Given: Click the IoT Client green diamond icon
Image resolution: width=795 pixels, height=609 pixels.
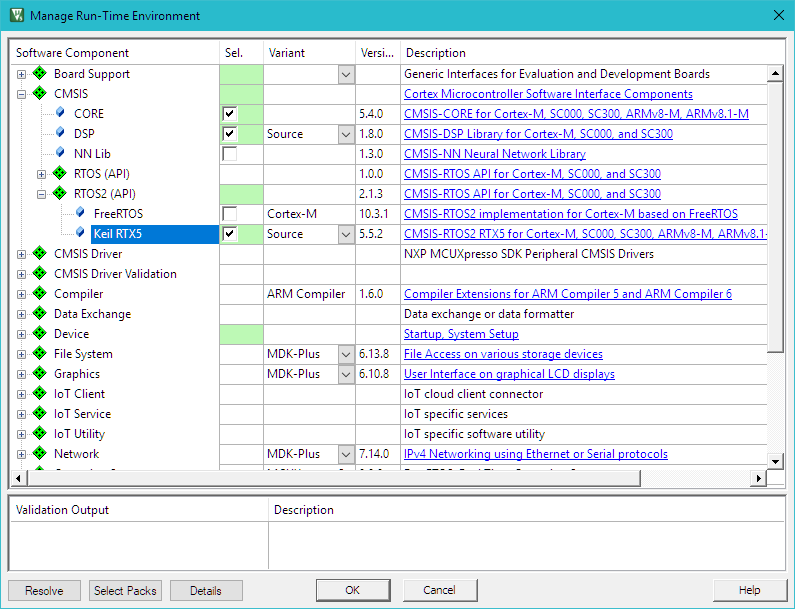Looking at the screenshot, I should click(x=40, y=393).
